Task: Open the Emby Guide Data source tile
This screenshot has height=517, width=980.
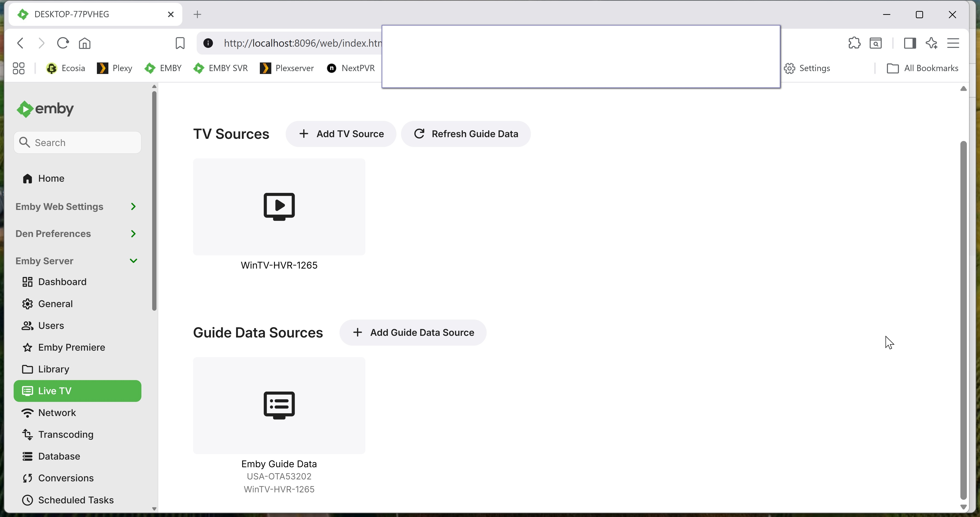Action: coord(279,405)
